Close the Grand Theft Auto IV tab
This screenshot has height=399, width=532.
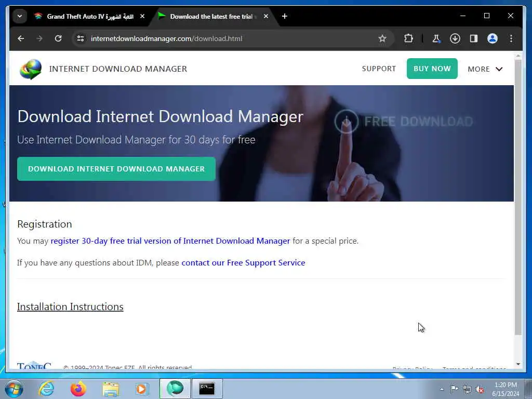(142, 16)
